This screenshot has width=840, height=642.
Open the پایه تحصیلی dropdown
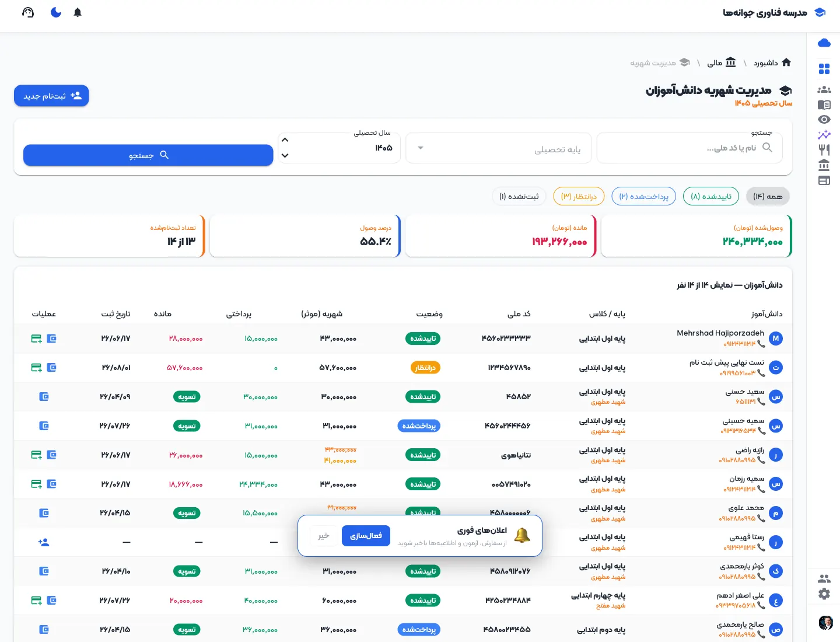point(499,148)
